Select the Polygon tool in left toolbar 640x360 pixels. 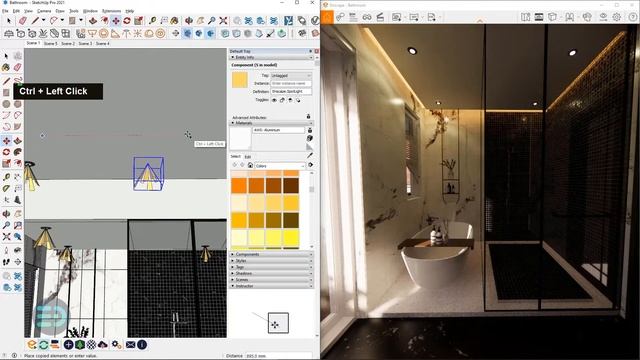tap(18, 104)
